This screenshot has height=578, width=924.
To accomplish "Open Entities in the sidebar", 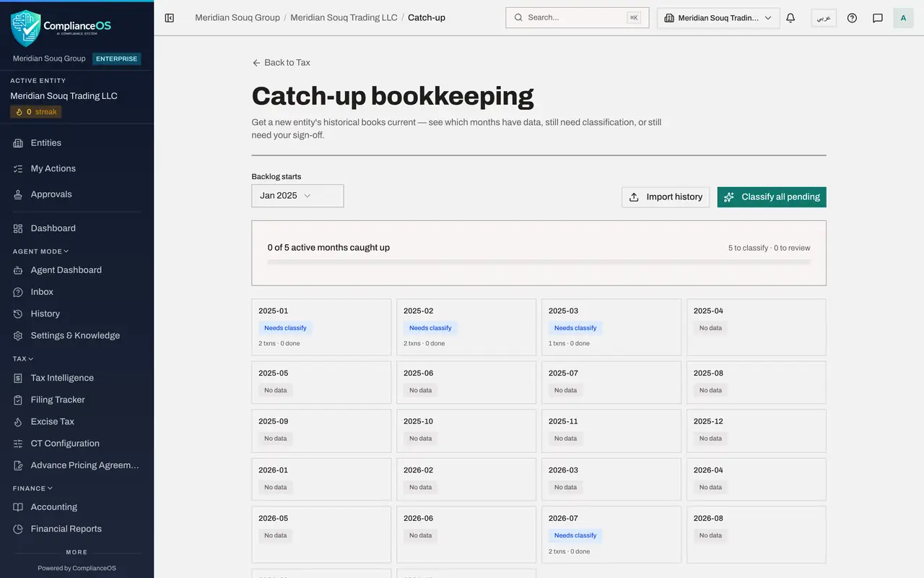I will click(77, 143).
